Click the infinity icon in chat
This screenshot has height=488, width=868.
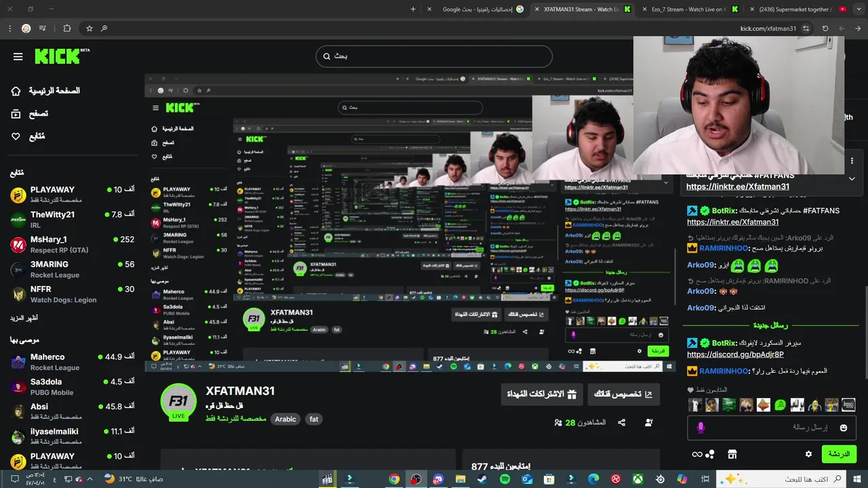(x=696, y=454)
